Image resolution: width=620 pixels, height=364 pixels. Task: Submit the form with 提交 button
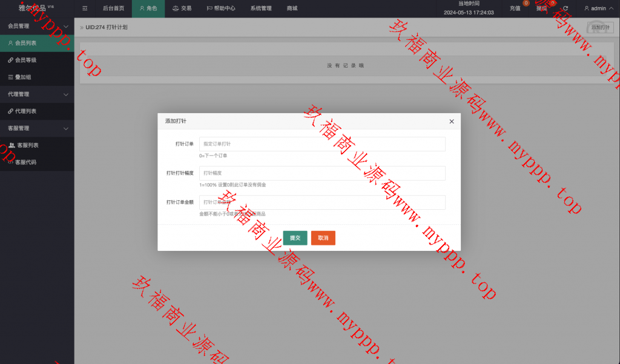(x=295, y=238)
